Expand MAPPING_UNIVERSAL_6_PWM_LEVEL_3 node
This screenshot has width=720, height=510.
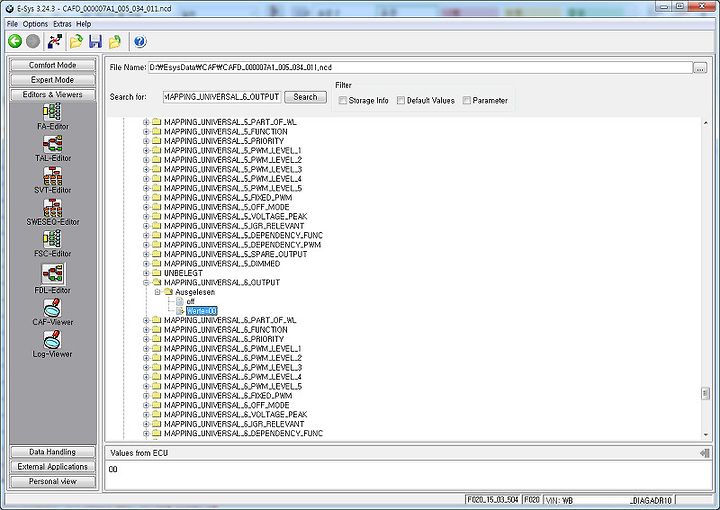146,367
